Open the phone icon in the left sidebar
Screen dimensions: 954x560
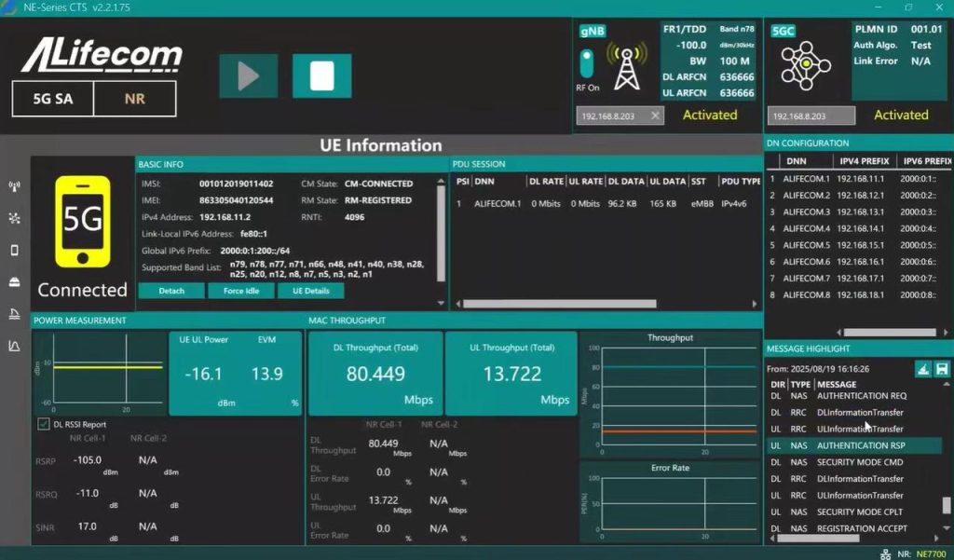(14, 250)
